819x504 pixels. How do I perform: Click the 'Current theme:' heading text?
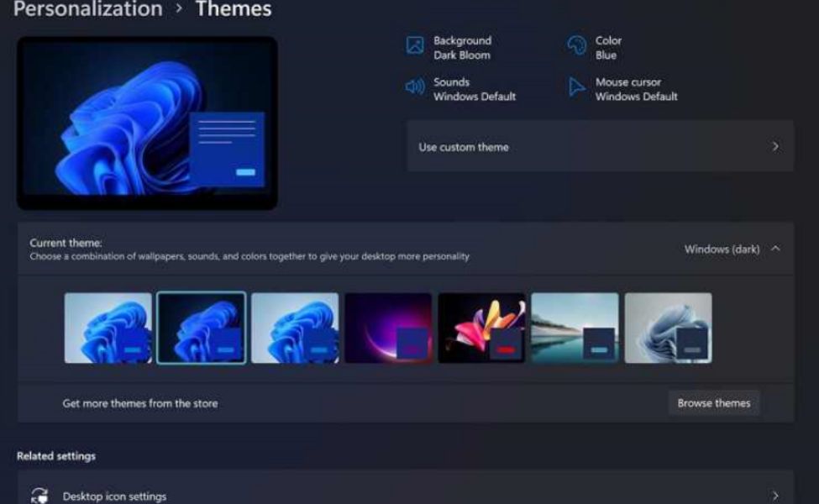pyautogui.click(x=66, y=243)
